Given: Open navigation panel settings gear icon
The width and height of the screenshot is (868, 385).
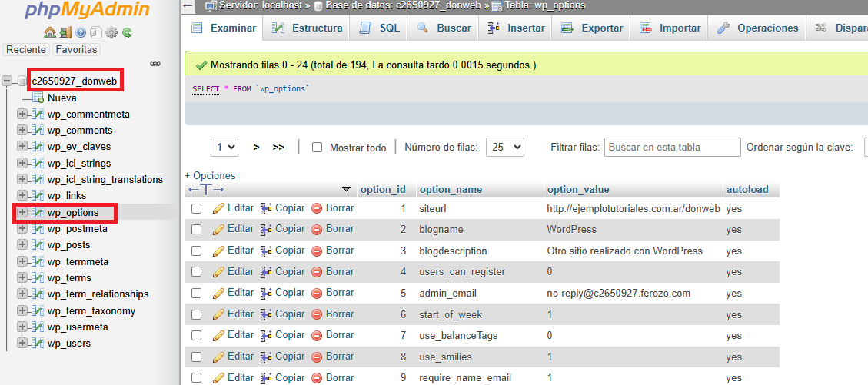Looking at the screenshot, I should [x=111, y=32].
